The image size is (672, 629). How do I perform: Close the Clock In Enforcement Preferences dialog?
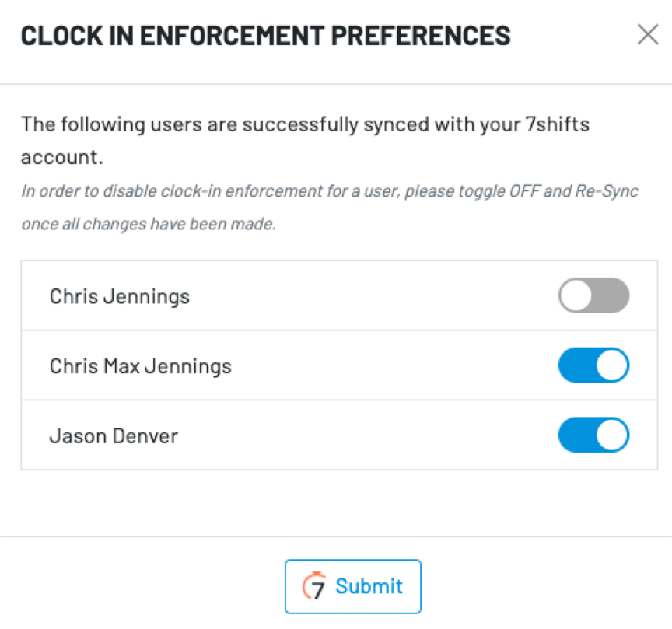click(x=648, y=34)
